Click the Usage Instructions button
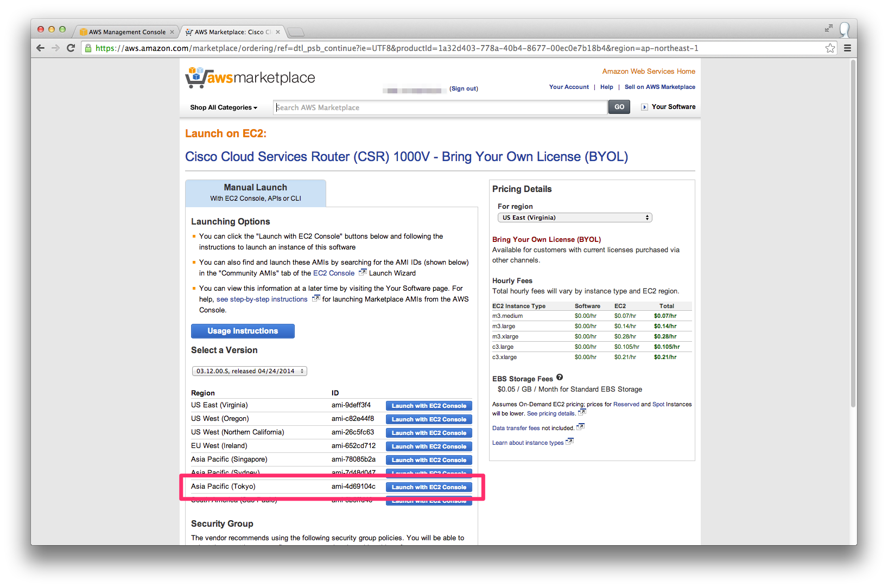This screenshot has width=888, height=588. click(242, 331)
